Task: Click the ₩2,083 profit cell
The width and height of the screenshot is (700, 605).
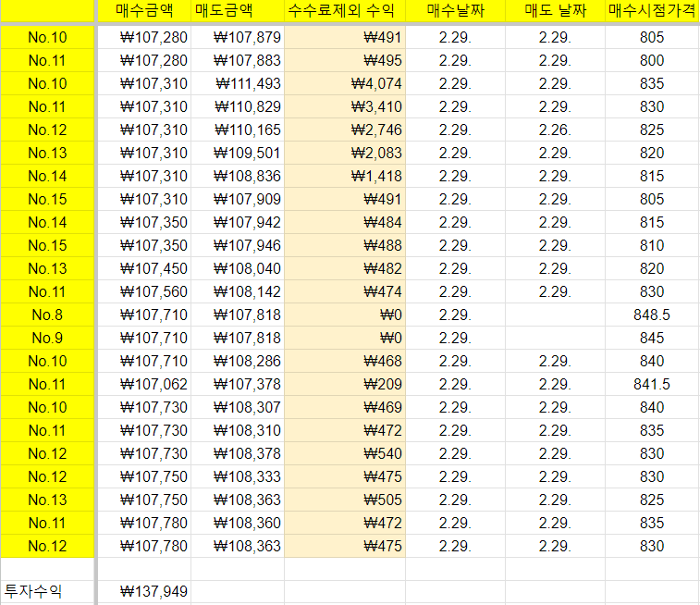Action: click(x=345, y=153)
